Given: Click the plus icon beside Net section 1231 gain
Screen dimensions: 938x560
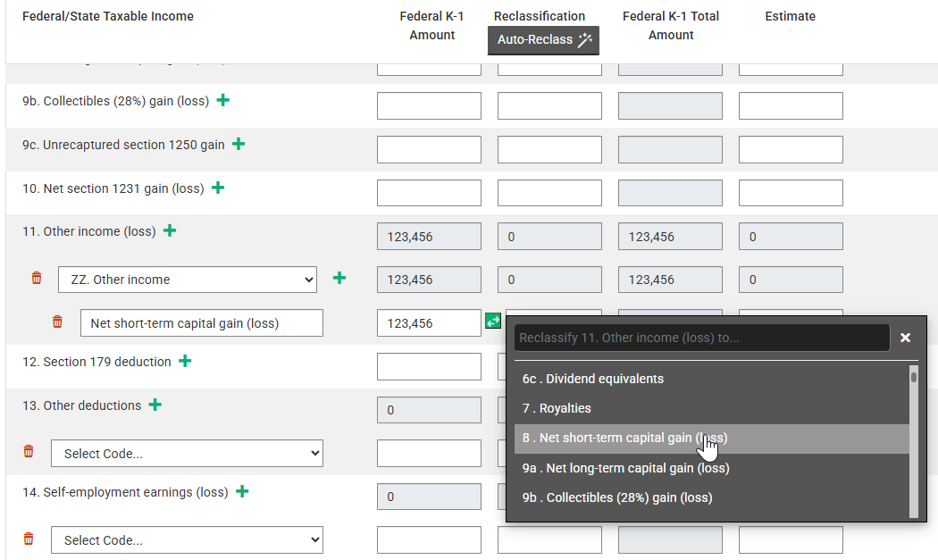Looking at the screenshot, I should 218,188.
